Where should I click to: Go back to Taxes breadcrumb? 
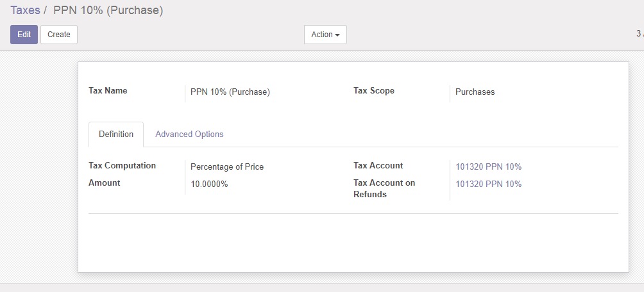(25, 10)
